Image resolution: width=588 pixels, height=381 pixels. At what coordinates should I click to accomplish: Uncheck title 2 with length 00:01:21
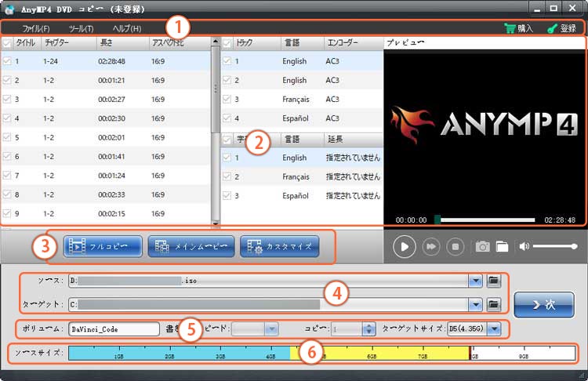(7, 80)
